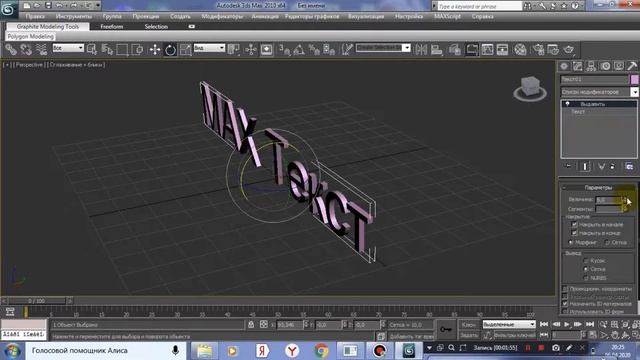This screenshot has height=360, width=640.
Task: Open the 'Список модификаторов' dropdown
Action: [x=634, y=92]
